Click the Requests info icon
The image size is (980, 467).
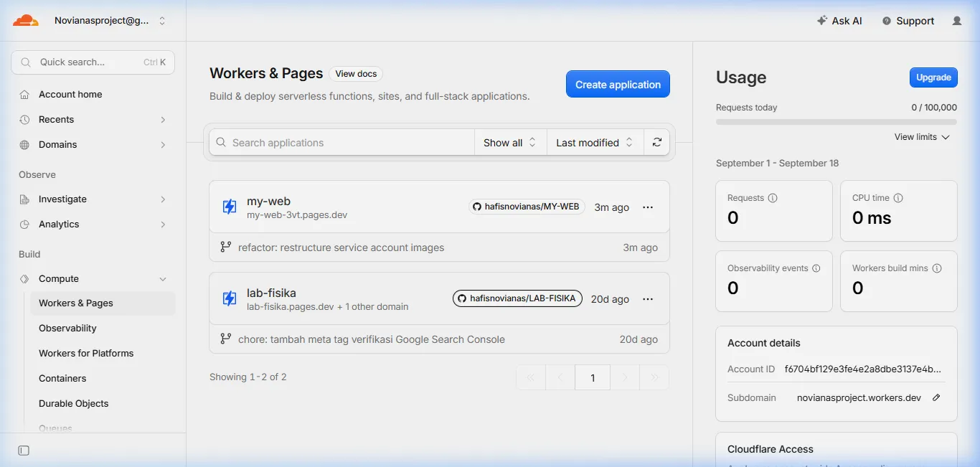pyautogui.click(x=773, y=198)
